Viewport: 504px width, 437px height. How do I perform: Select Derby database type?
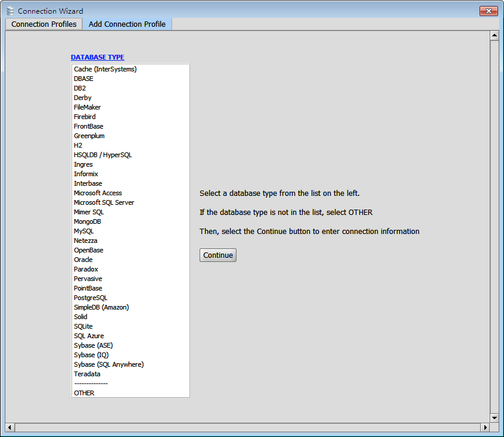coord(130,98)
